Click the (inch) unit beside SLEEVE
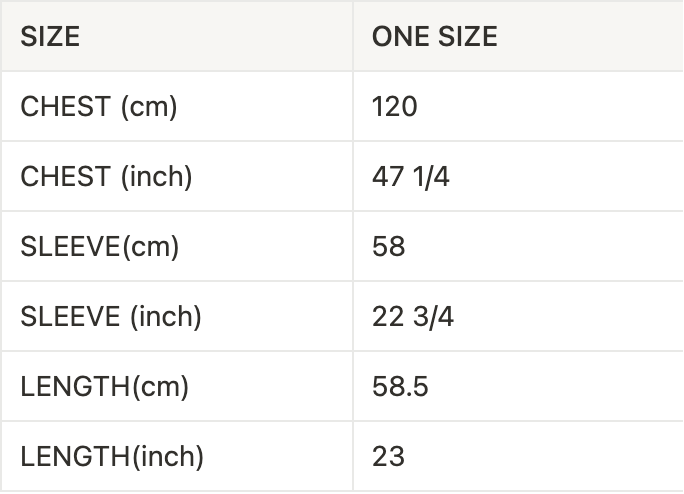The image size is (684, 494). coord(166,317)
